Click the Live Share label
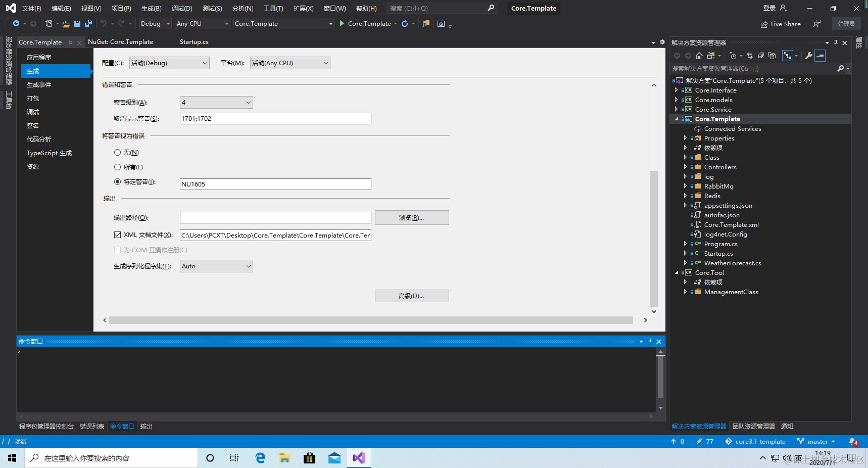This screenshot has width=868, height=468. click(786, 24)
